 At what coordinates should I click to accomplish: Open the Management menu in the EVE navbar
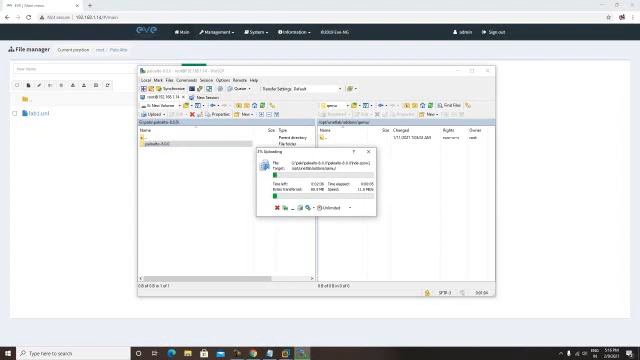[217, 32]
